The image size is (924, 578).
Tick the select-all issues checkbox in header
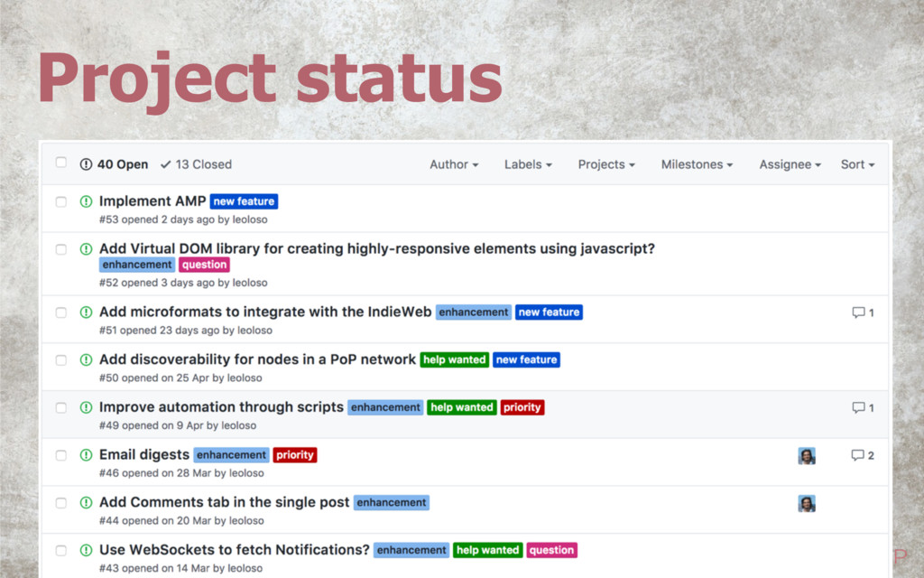coord(60,163)
